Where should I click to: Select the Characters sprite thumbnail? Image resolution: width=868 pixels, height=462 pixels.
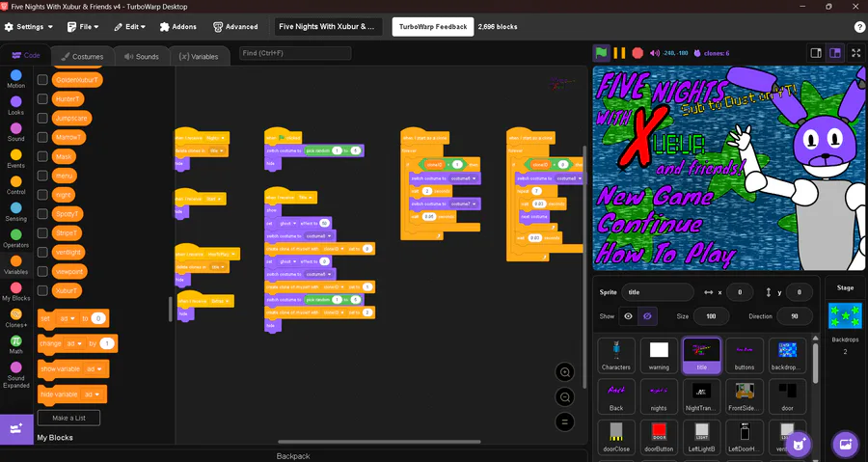click(616, 355)
